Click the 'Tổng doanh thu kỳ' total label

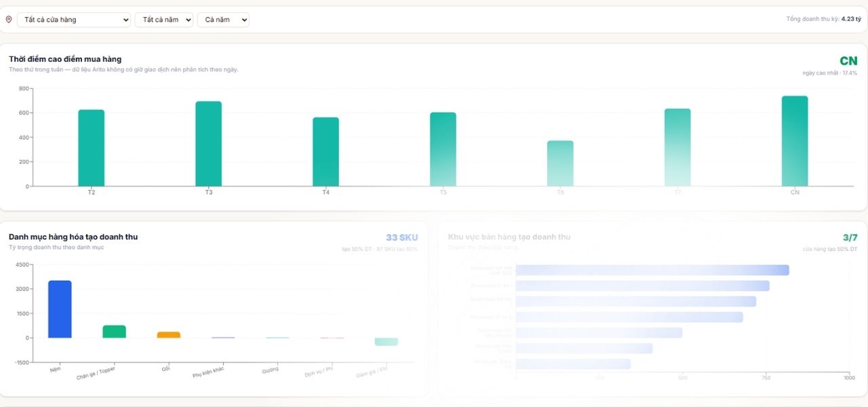pyautogui.click(x=812, y=19)
